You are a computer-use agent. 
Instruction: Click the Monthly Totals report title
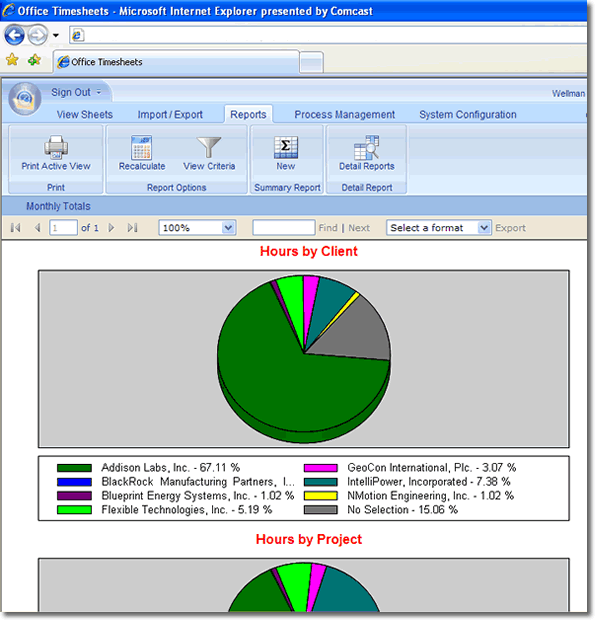58,206
